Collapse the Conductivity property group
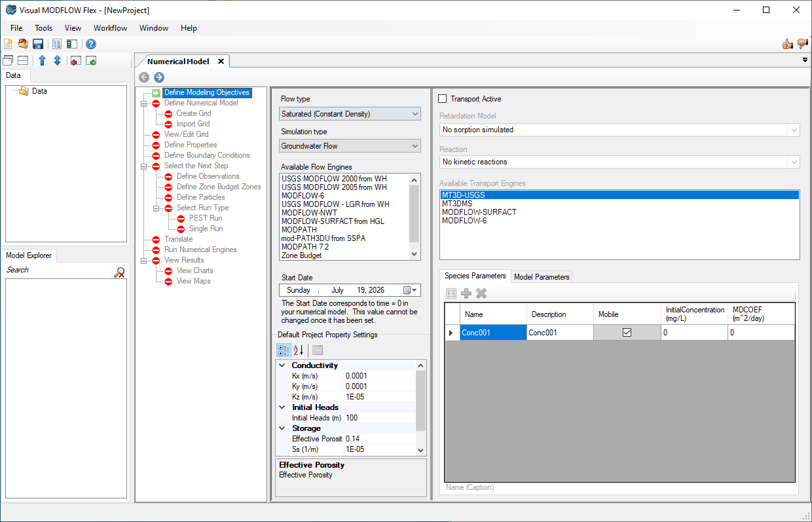 282,365
